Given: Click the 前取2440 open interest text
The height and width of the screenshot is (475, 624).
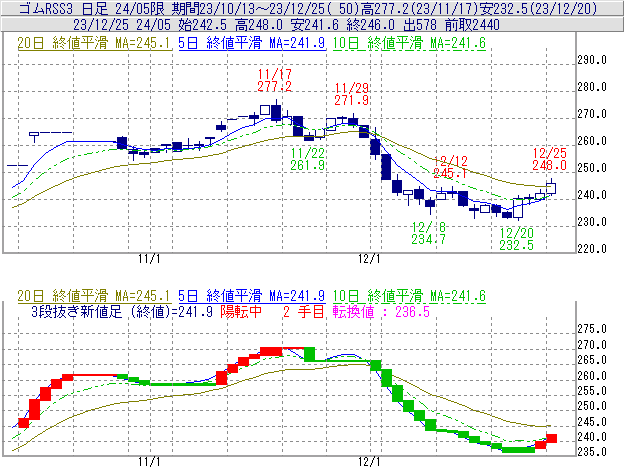Looking at the screenshot, I should [472, 25].
